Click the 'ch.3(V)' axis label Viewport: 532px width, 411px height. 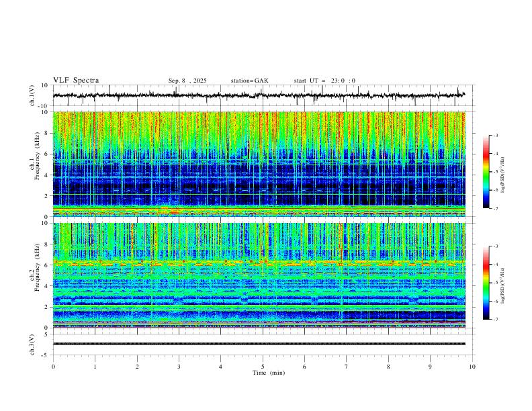32,345
